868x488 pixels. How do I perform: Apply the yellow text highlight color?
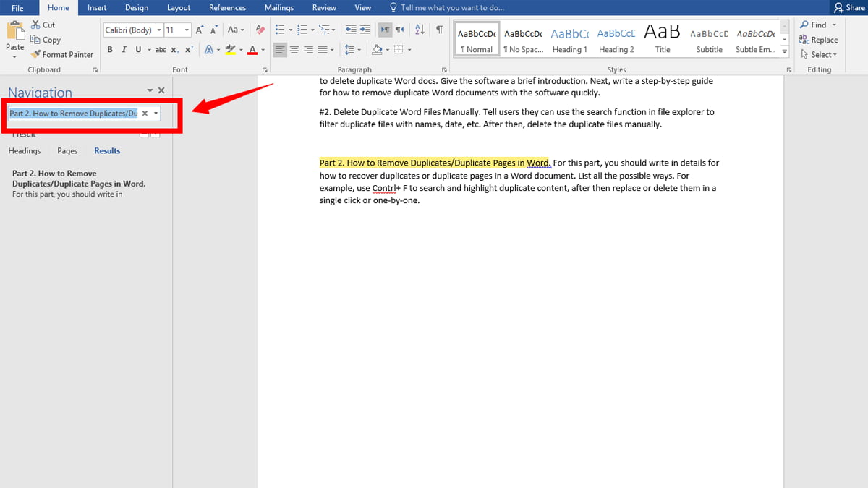click(x=230, y=50)
